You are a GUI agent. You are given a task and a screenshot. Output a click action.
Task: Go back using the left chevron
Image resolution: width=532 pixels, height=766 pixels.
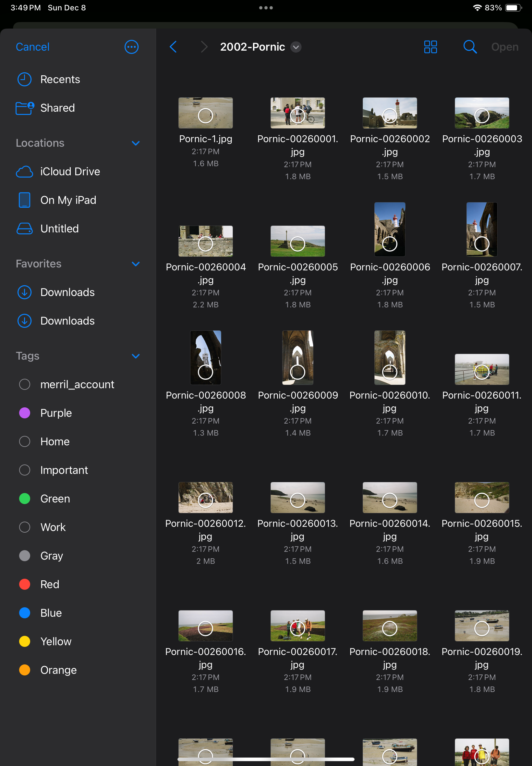pos(173,47)
